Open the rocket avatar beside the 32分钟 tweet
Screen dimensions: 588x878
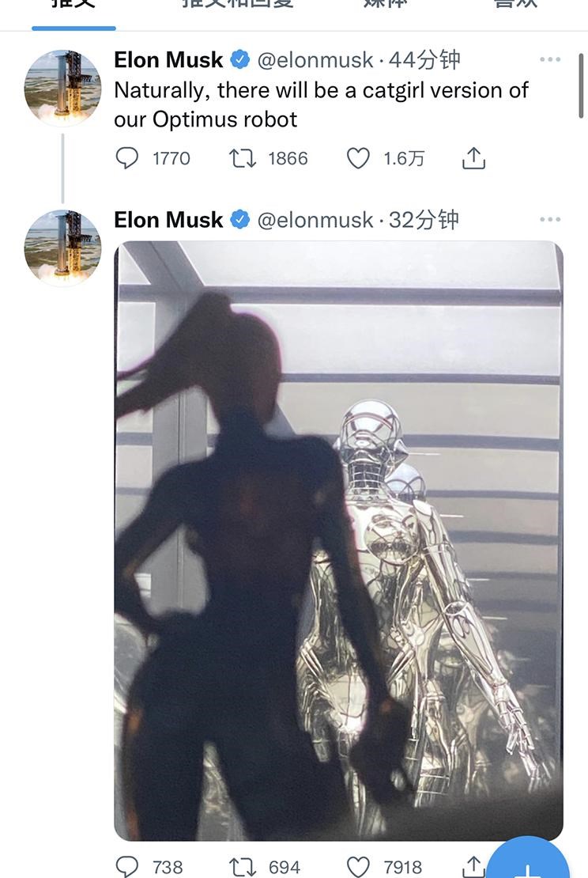point(62,248)
